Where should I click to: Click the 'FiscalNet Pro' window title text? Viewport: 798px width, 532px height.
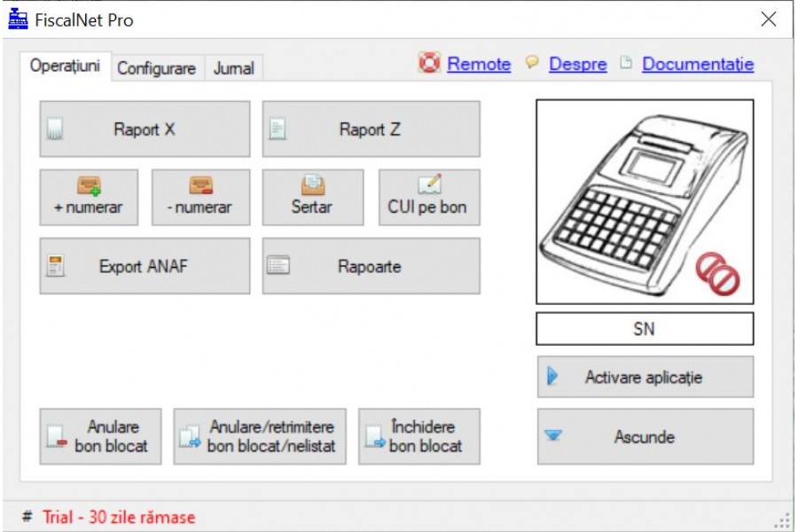click(84, 20)
